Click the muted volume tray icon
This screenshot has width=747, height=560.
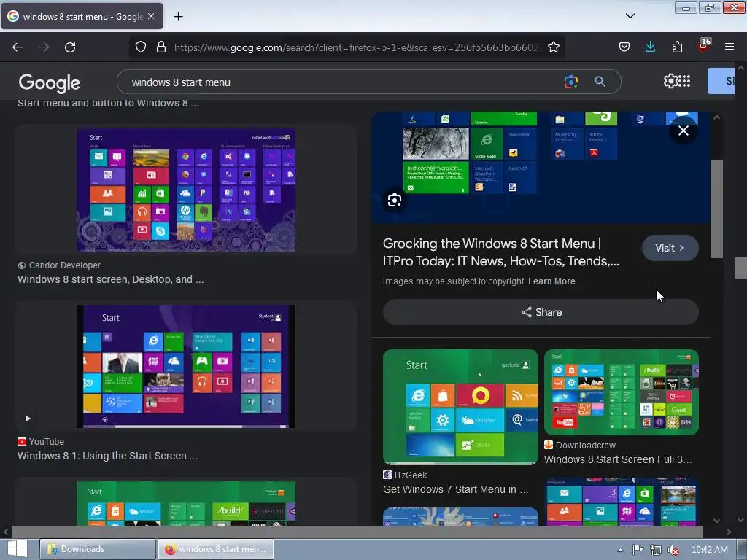(x=673, y=550)
